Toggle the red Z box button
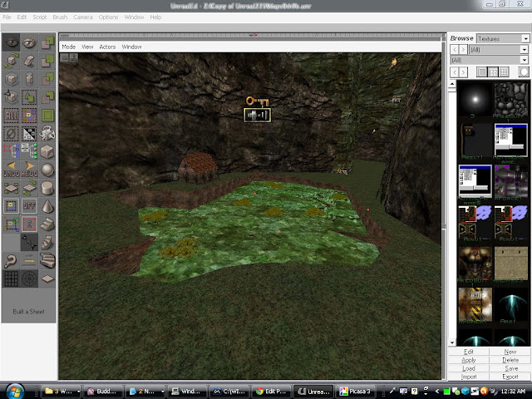This screenshot has width=532, height=399. (29, 224)
